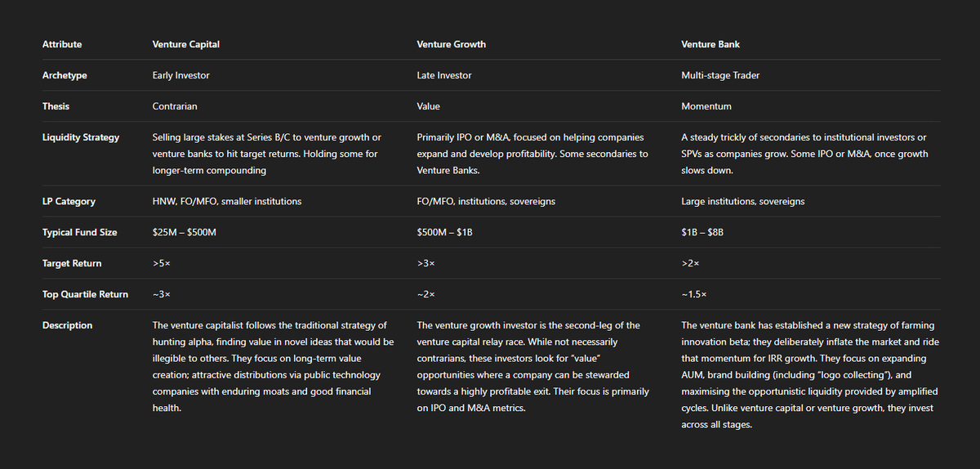
Task: Select the Thesis row label
Action: 56,106
